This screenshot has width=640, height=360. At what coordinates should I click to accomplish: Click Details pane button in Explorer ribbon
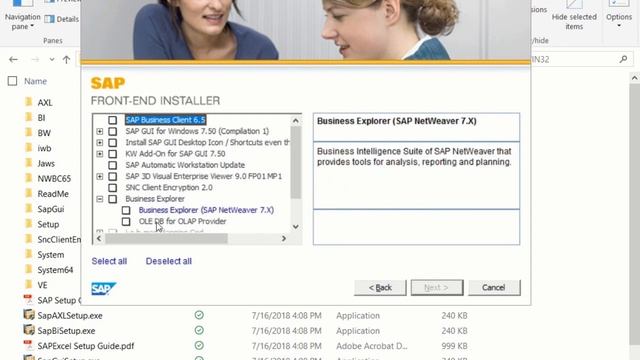62,19
